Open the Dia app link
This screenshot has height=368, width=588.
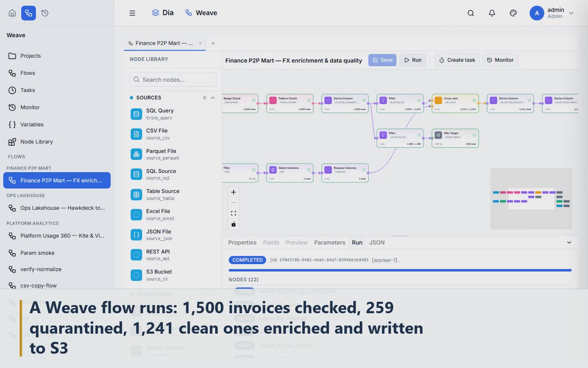[163, 13]
